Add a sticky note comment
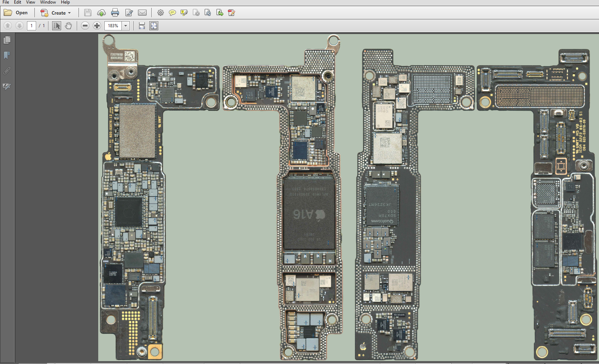Screen dimensions: 599x364 172,13
